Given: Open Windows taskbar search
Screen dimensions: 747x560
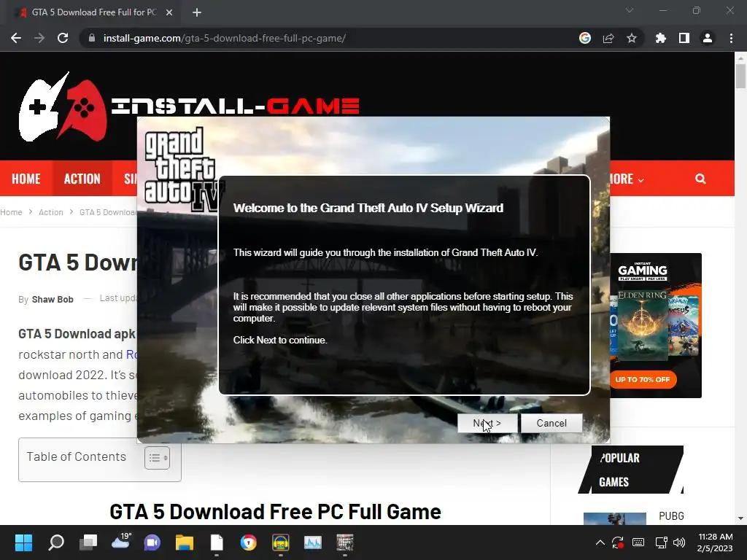Looking at the screenshot, I should point(56,542).
